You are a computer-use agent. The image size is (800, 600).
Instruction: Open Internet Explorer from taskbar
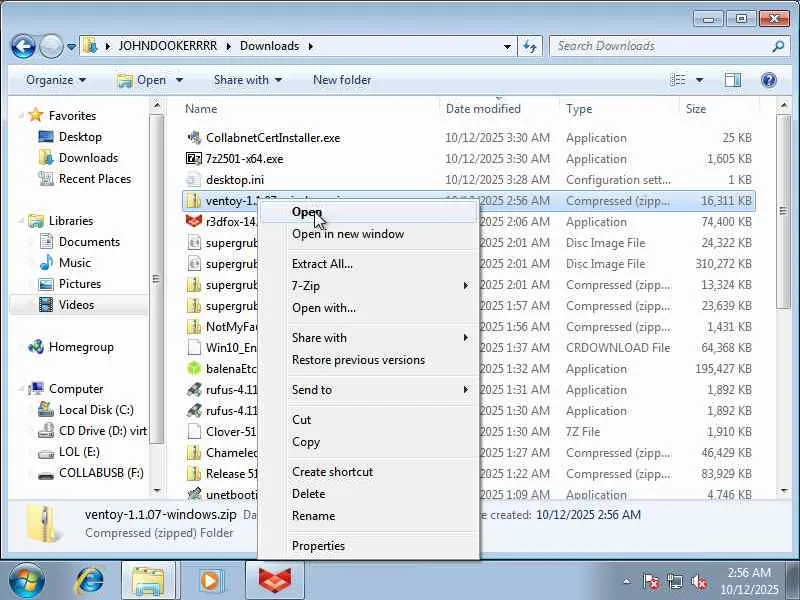[89, 581]
